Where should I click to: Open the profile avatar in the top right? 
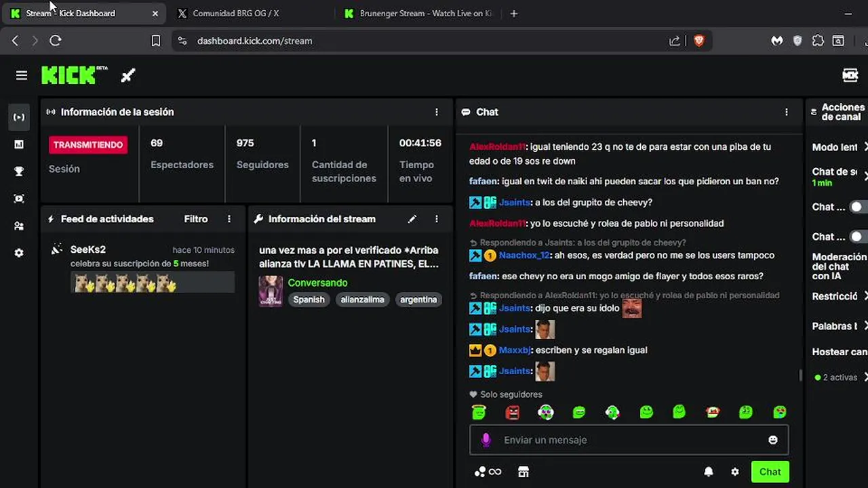tap(850, 75)
